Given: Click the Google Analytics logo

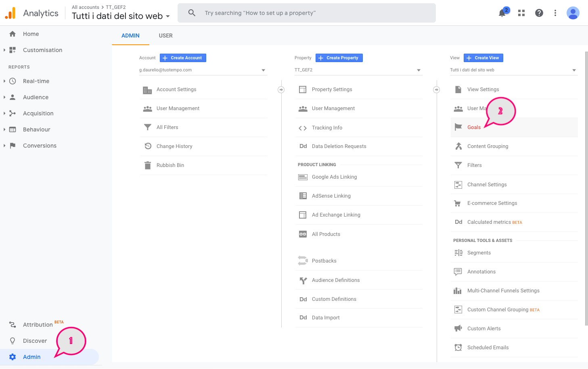Looking at the screenshot, I should pos(10,13).
